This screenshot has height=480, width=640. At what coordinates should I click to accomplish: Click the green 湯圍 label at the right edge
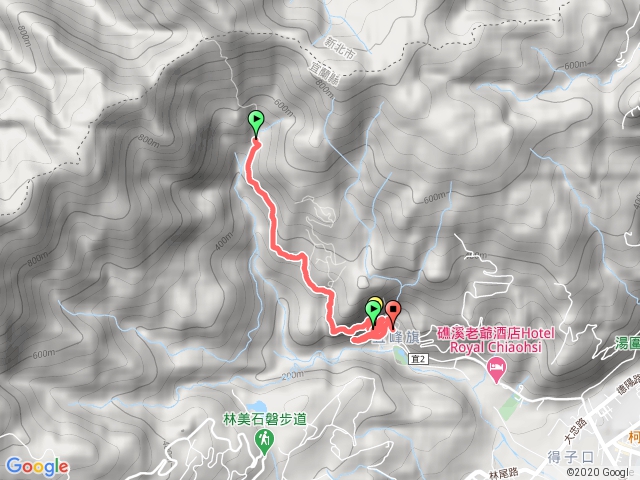627,343
